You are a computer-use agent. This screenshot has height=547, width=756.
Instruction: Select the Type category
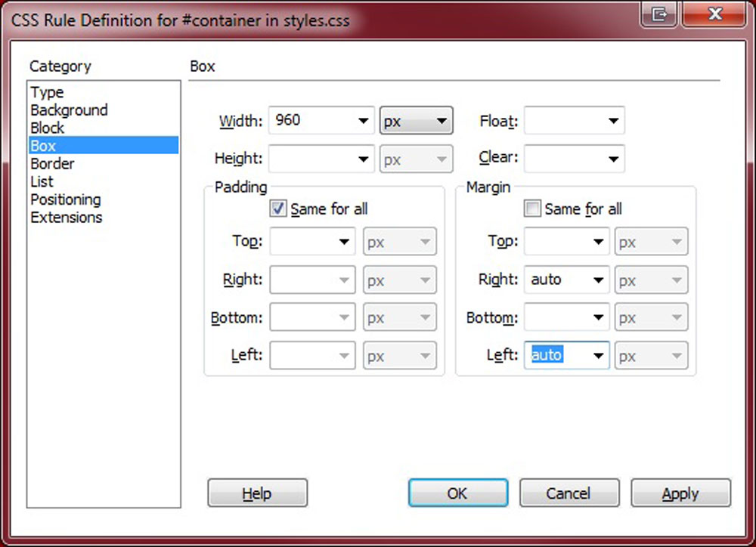coord(47,92)
